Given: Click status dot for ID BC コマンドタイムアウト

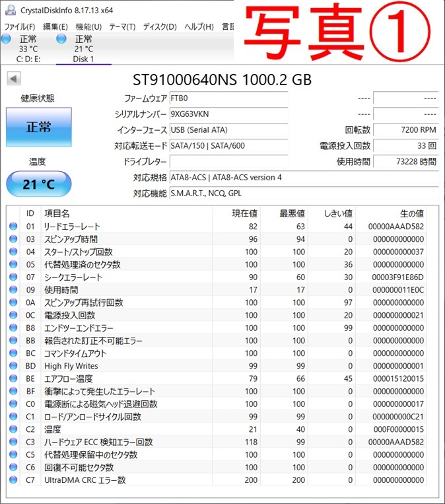Looking at the screenshot, I should click(x=13, y=353).
